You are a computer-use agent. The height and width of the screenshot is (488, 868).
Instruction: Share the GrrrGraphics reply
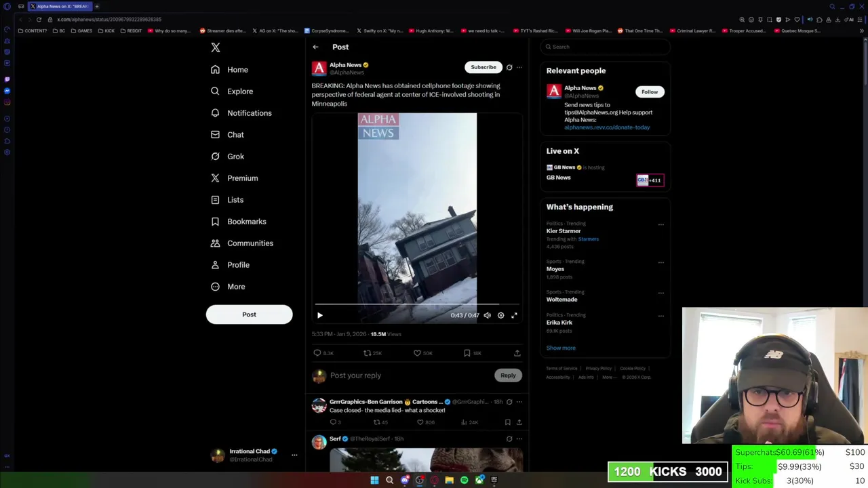pos(519,422)
